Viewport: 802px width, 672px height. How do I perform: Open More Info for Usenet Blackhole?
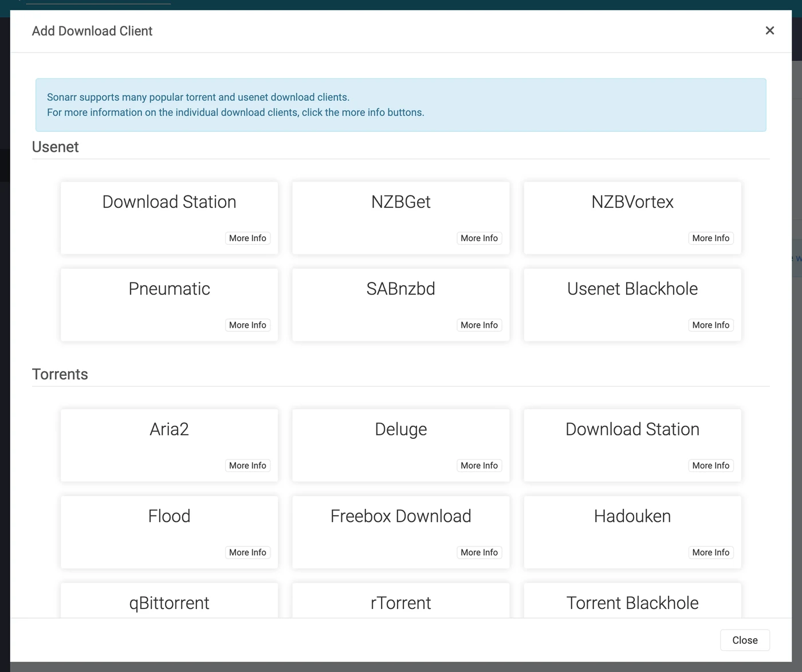711,325
